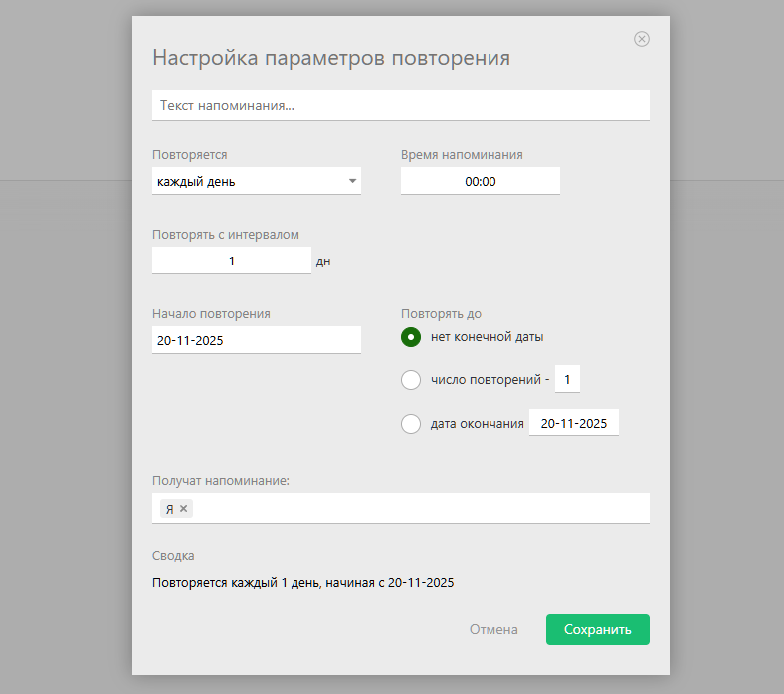The image size is (784, 694).
Task: Select 'число повторений' radio option
Action: (x=411, y=380)
